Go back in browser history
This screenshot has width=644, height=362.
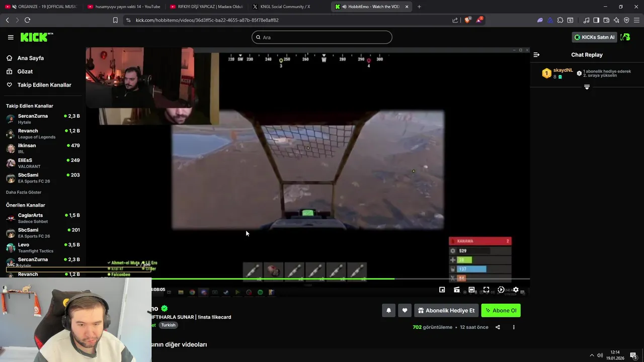7,20
